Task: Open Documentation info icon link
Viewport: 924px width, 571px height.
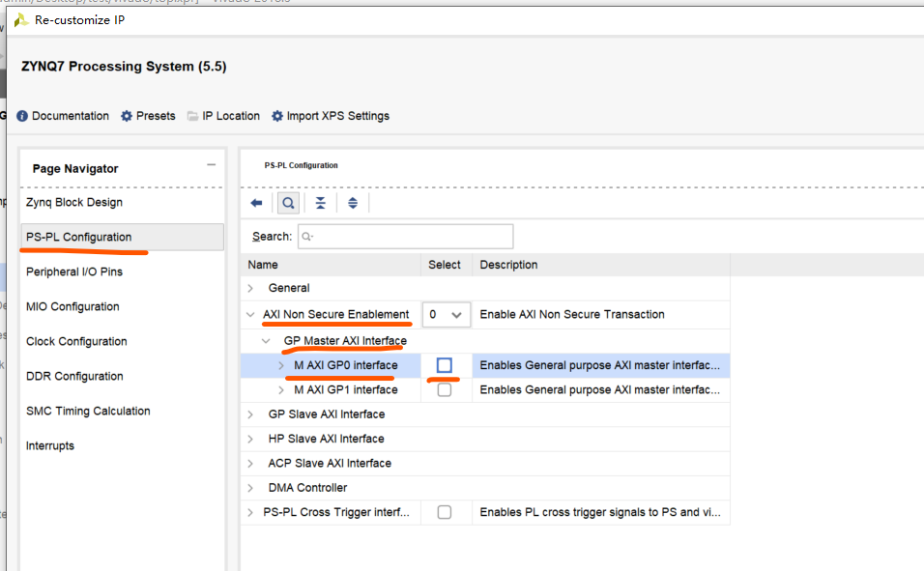Action: click(22, 116)
